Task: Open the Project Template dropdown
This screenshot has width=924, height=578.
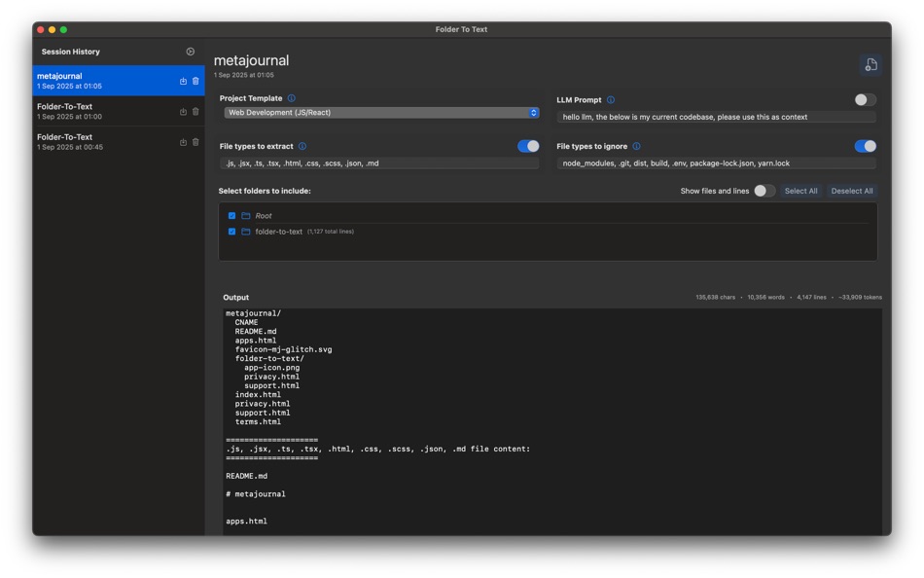Action: (381, 113)
